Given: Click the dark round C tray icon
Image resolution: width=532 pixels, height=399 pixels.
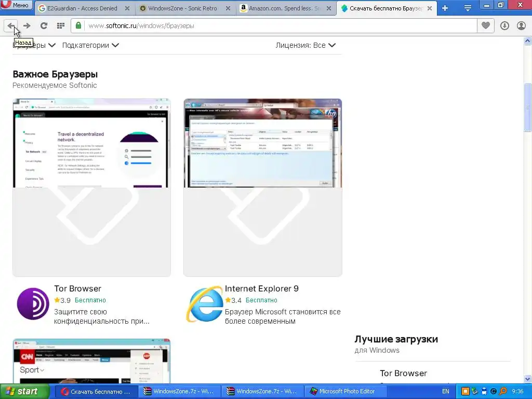Looking at the screenshot, I should tap(494, 392).
